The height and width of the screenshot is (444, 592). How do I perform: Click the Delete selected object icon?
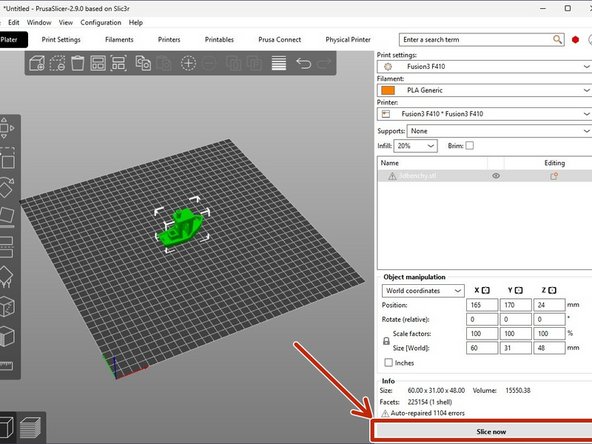click(57, 63)
